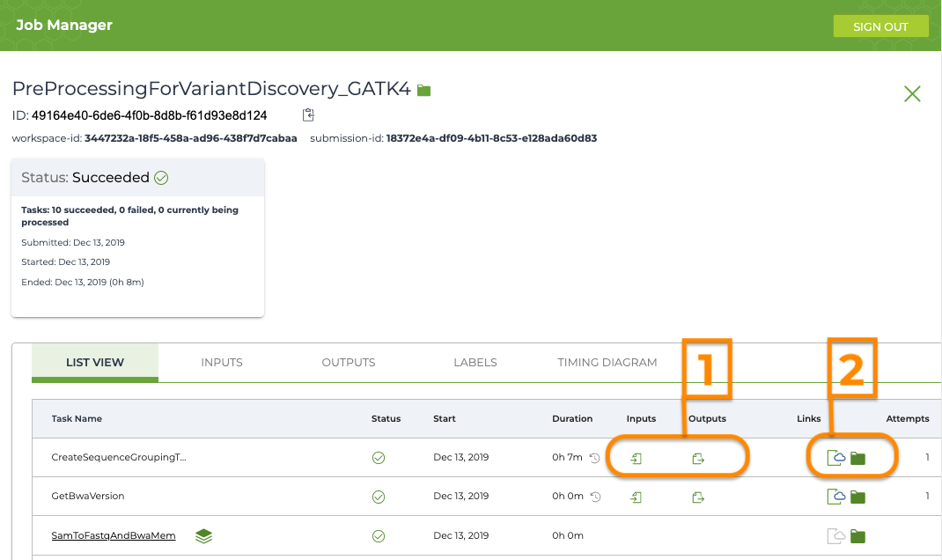Sign out using the SIGN OUT button

[880, 26]
